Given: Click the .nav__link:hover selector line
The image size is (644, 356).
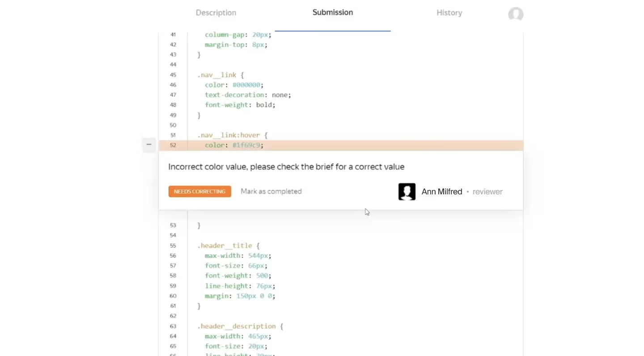Looking at the screenshot, I should click(233, 135).
